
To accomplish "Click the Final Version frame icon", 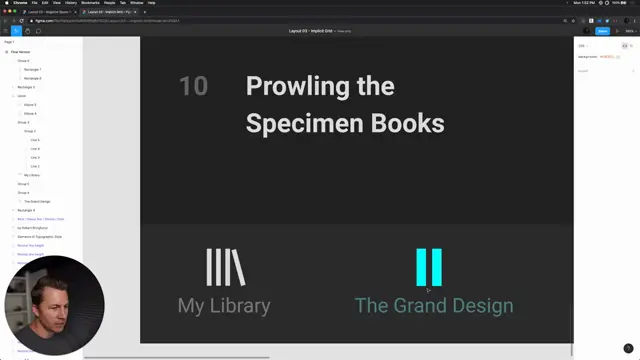I will click(x=7, y=52).
